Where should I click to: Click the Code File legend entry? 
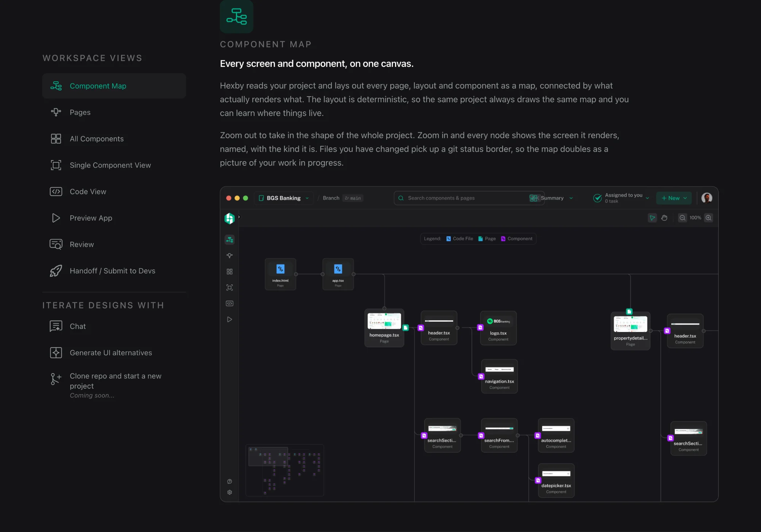[460, 239]
